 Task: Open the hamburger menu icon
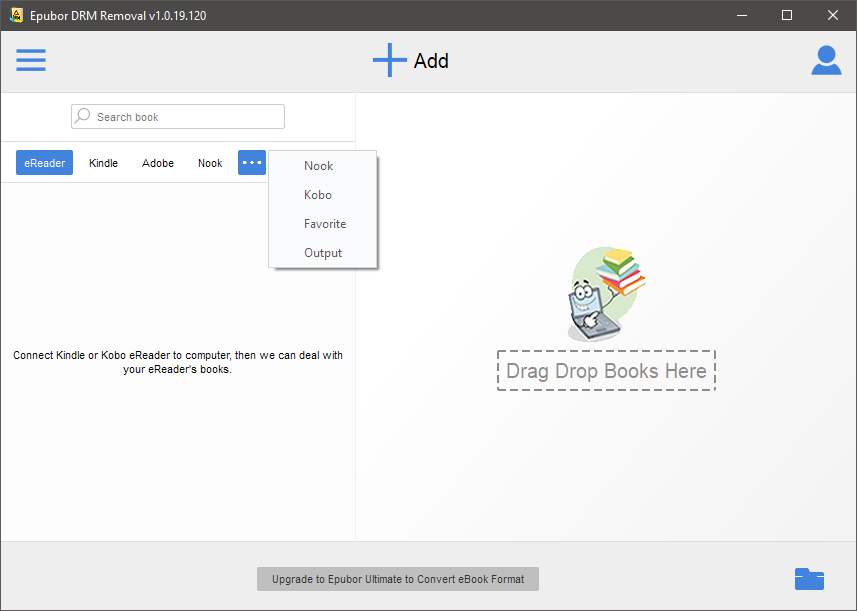point(31,60)
